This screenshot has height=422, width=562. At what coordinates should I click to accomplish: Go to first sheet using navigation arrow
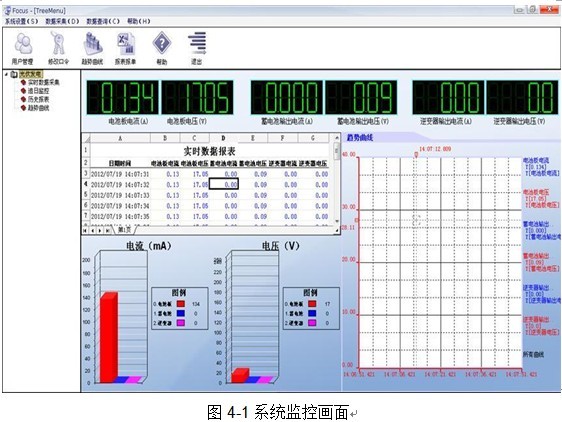tap(85, 231)
